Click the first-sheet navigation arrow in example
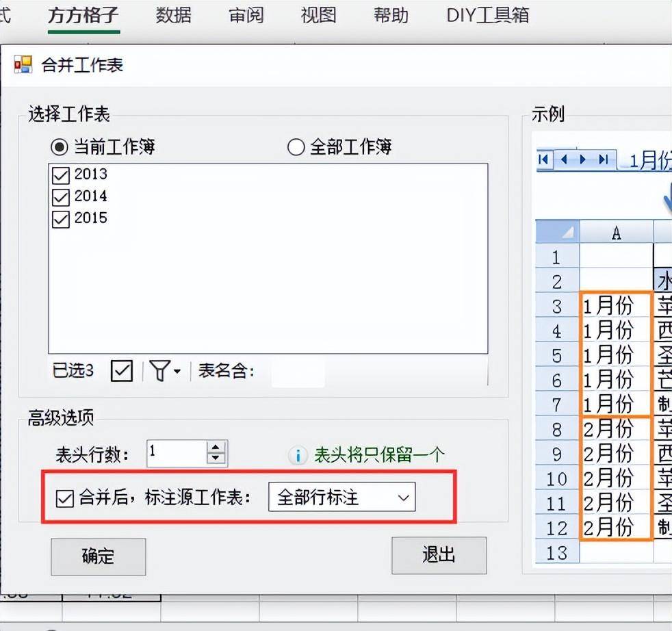Image resolution: width=672 pixels, height=631 pixels. point(544,160)
